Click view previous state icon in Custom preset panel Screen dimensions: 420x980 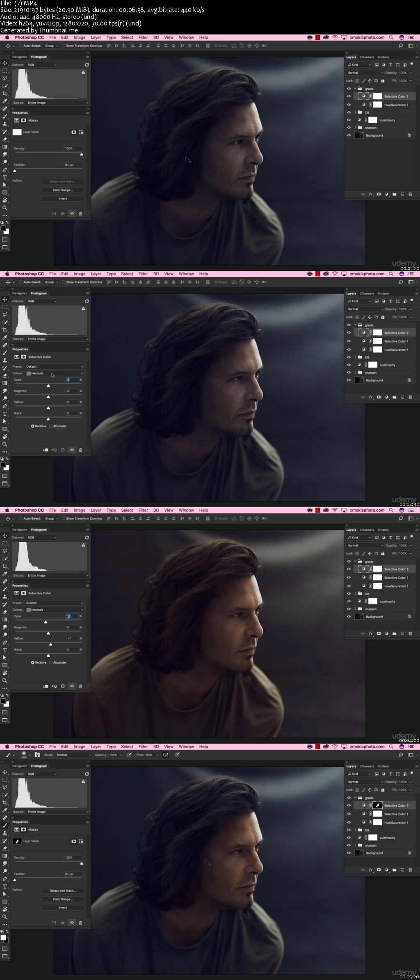pyautogui.click(x=54, y=686)
